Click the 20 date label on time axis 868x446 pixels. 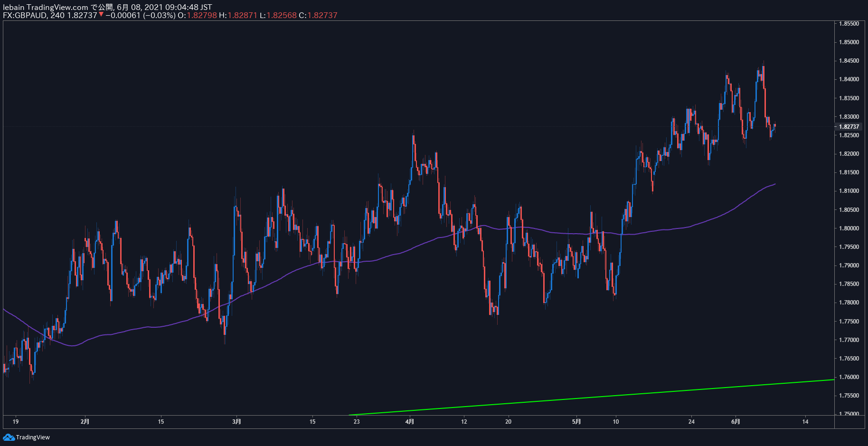[508, 422]
